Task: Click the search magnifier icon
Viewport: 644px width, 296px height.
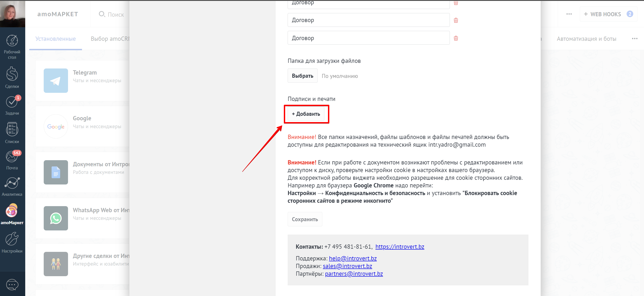Action: 102,14
